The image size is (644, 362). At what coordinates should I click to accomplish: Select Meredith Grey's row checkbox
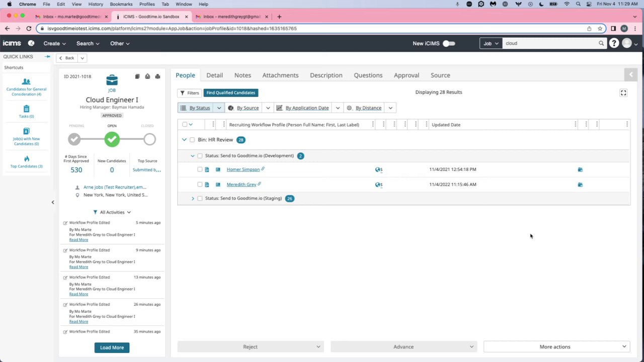pos(200,185)
